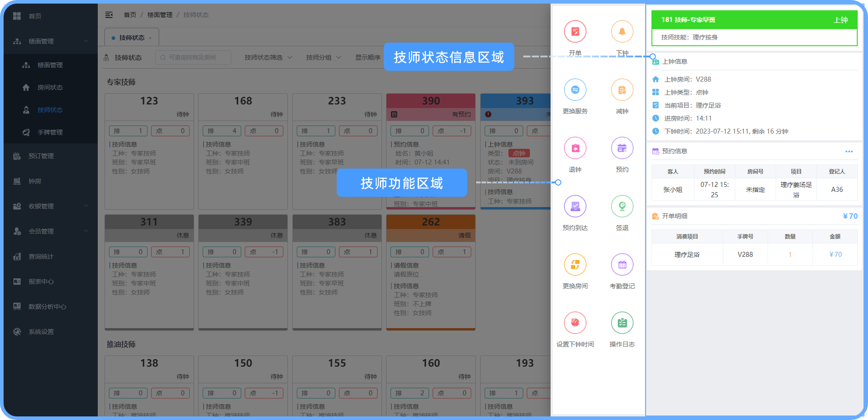Click the 楼面管理 breadcrumb link
The width and height of the screenshot is (868, 420).
coord(160,15)
